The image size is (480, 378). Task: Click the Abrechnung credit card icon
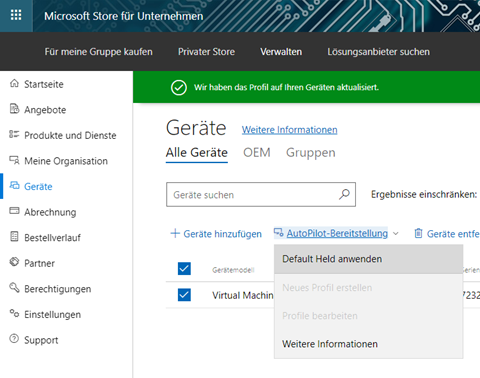pyautogui.click(x=14, y=211)
